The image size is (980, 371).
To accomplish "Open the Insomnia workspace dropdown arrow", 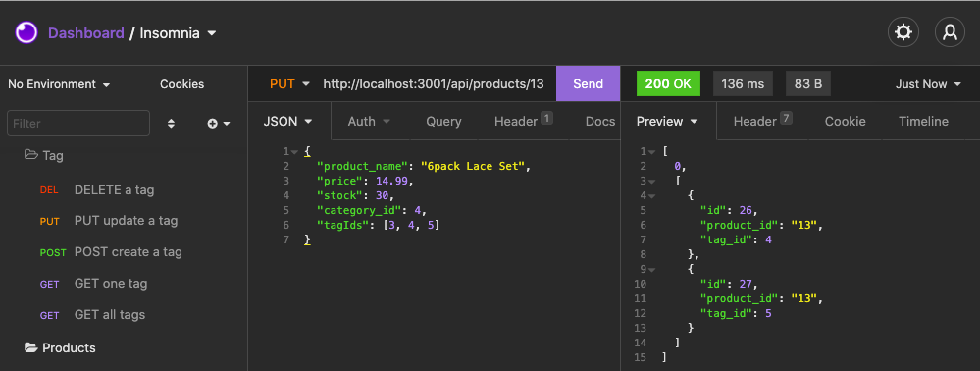I will tap(212, 33).
